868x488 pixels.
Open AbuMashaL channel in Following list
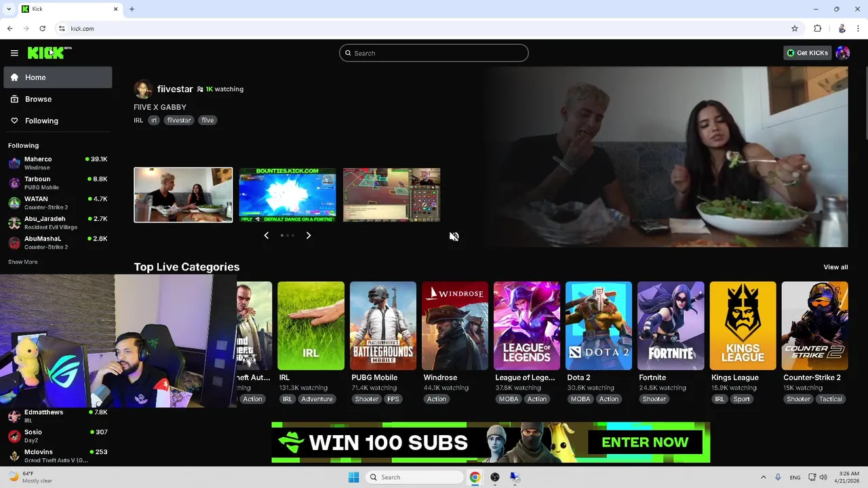tap(58, 243)
